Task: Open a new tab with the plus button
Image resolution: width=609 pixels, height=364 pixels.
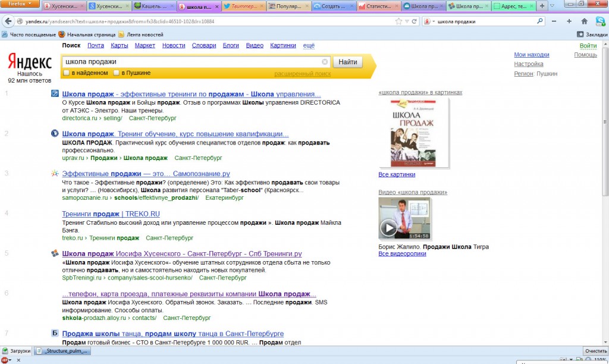Action: point(542,6)
